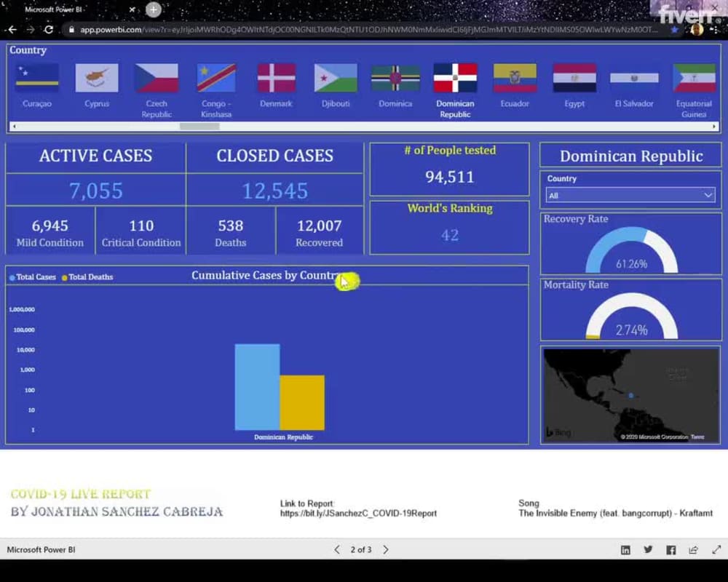
Task: Open the Country dropdown showing All
Action: [629, 194]
